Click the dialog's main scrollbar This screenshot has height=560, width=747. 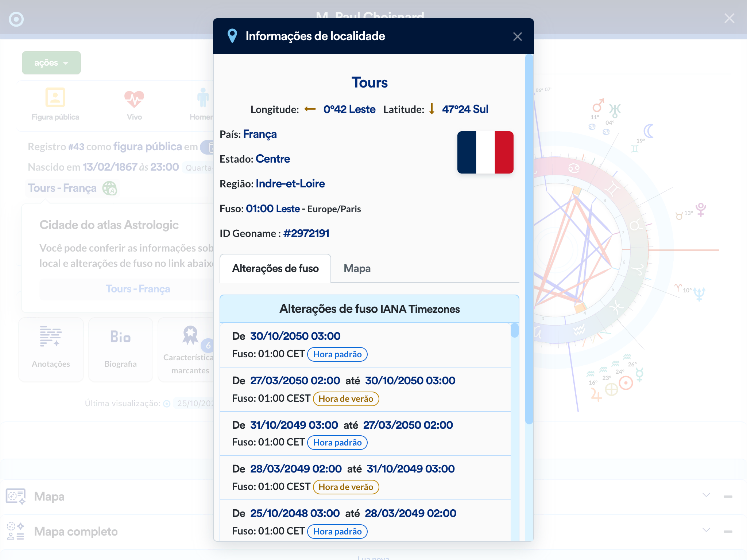[x=529, y=240]
